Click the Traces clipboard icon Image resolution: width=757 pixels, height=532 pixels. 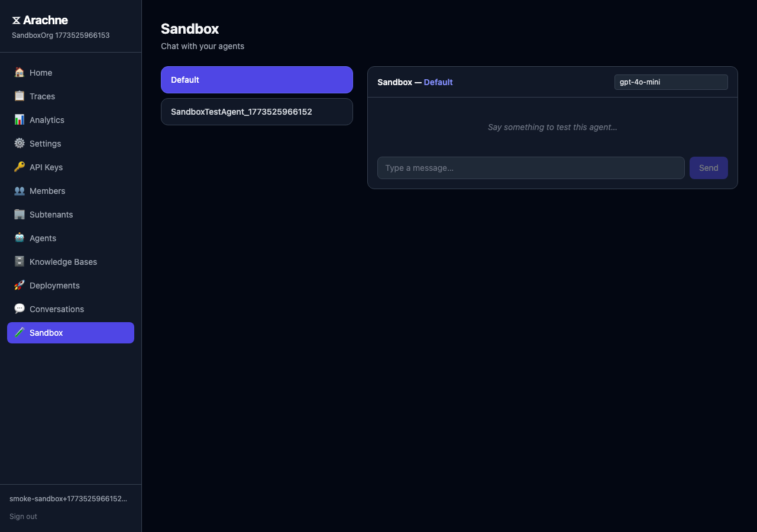click(20, 96)
